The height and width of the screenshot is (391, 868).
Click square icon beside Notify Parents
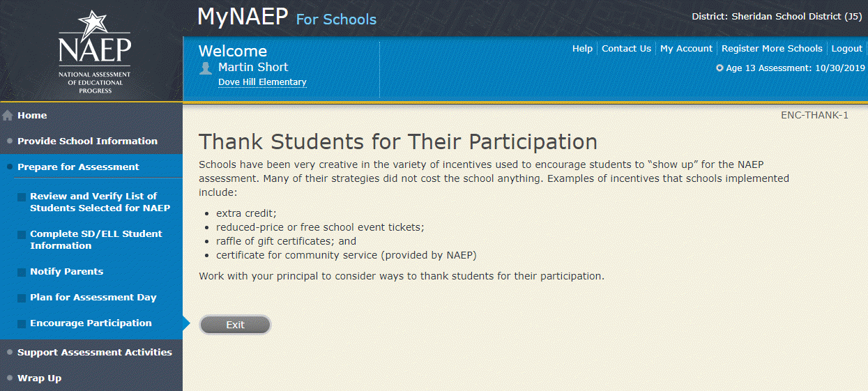click(x=22, y=272)
